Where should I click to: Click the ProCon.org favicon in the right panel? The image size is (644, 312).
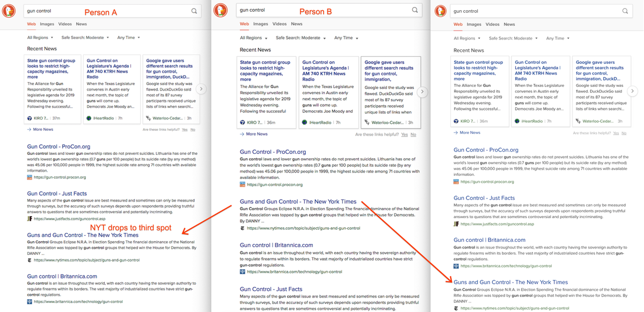click(x=456, y=182)
